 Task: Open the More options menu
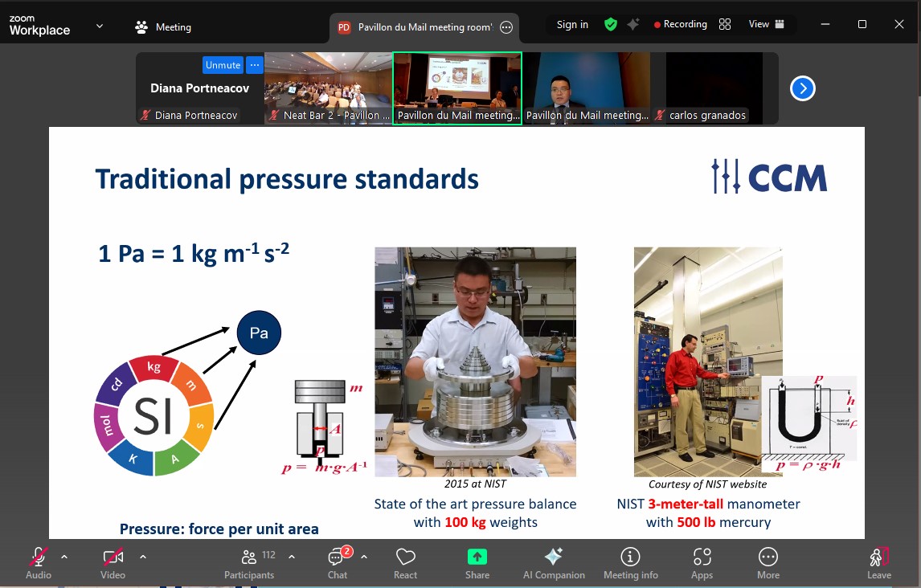pos(767,562)
